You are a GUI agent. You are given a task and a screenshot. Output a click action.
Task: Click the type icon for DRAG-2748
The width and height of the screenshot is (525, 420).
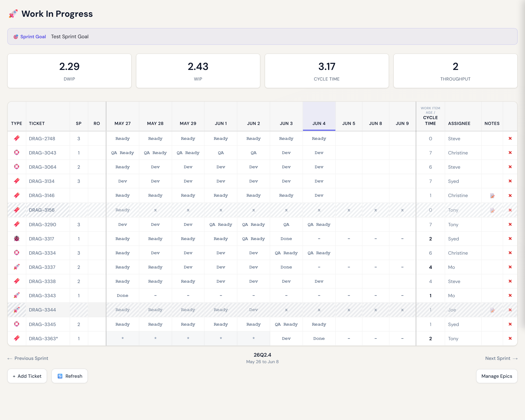click(x=17, y=138)
